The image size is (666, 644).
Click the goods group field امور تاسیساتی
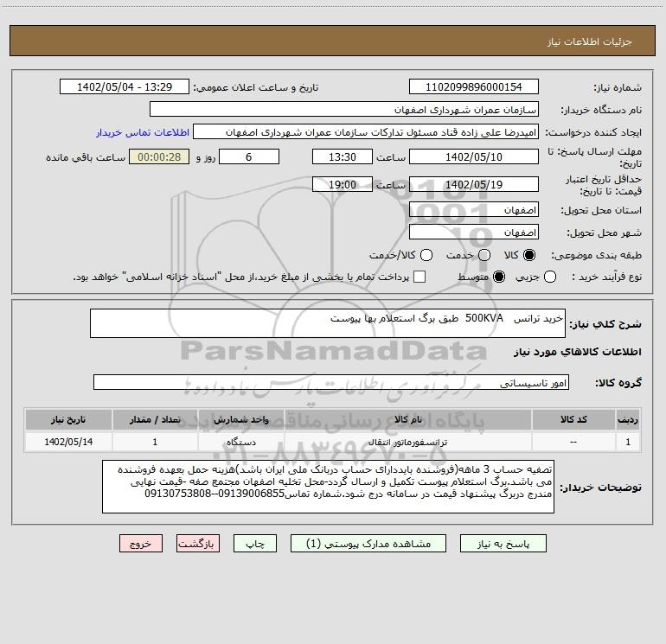(x=331, y=382)
